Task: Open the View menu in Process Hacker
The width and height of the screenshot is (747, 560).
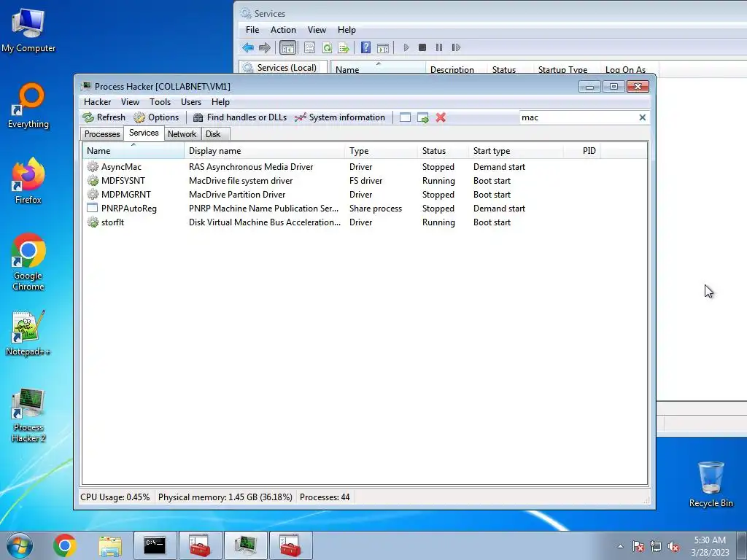Action: [130, 102]
